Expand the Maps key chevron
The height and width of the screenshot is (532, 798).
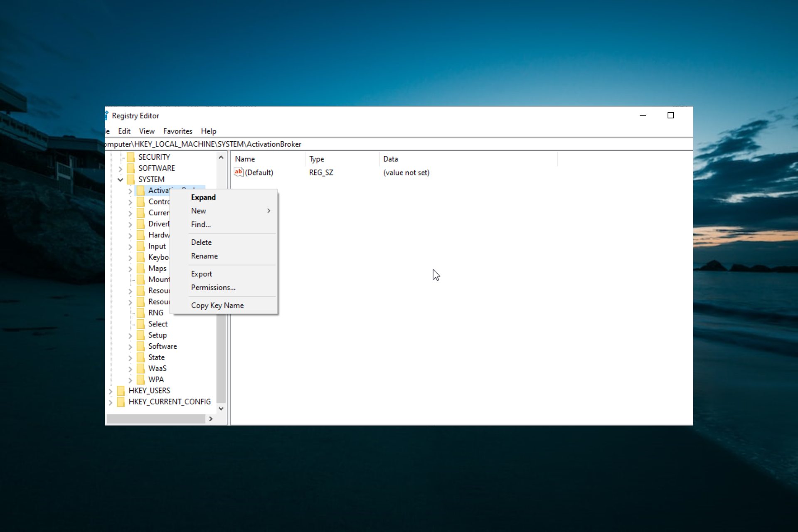(x=130, y=269)
